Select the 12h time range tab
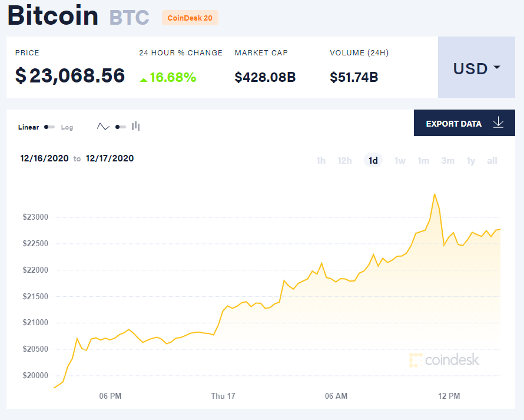The height and width of the screenshot is (420, 524). point(344,161)
